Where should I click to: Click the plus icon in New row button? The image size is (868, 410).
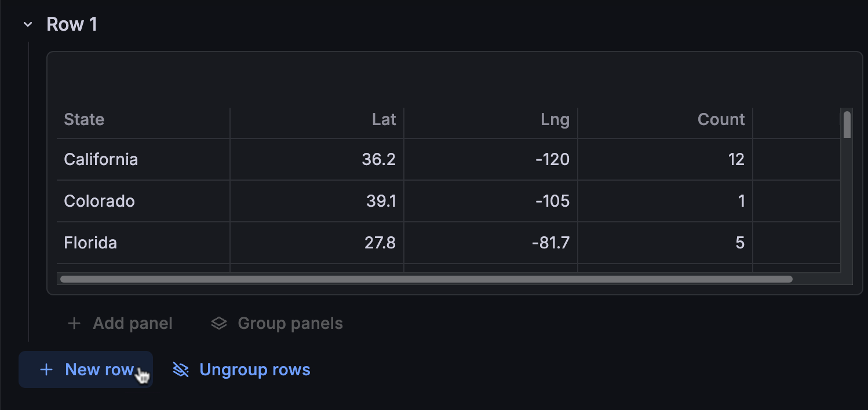tap(46, 369)
